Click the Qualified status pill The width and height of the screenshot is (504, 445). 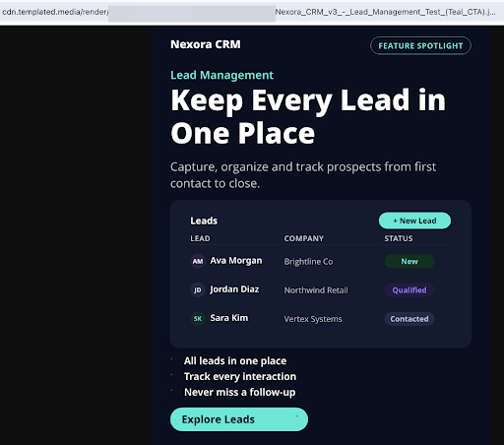click(x=409, y=289)
